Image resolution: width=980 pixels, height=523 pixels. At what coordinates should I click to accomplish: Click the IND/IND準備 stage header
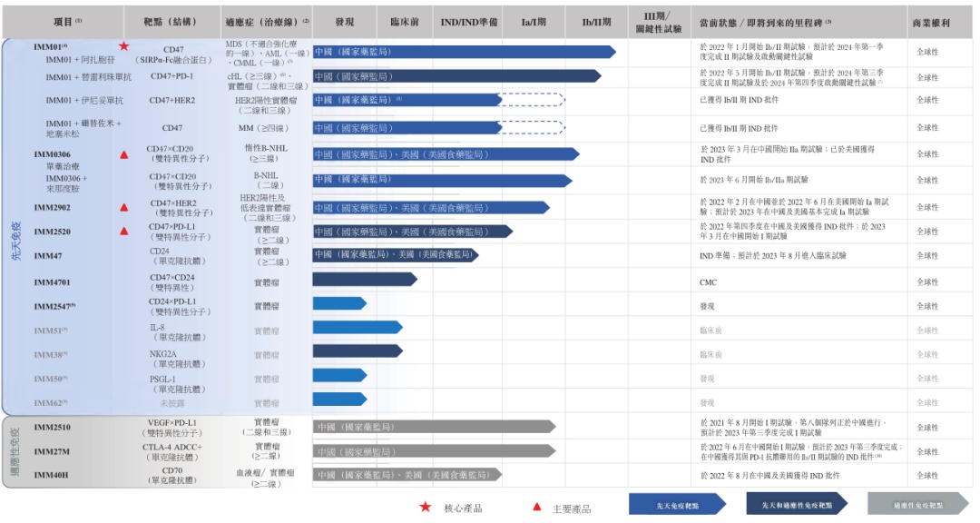pyautogui.click(x=469, y=22)
